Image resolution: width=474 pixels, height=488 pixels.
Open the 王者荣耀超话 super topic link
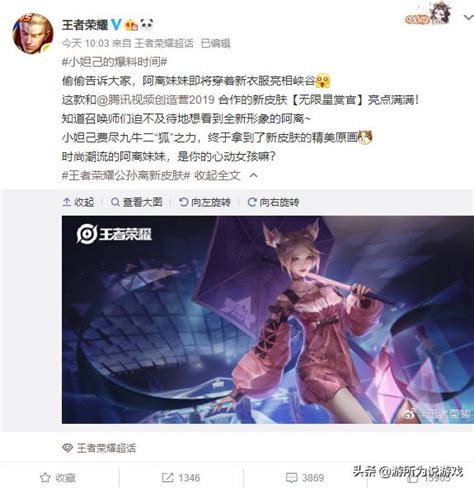(x=99, y=448)
